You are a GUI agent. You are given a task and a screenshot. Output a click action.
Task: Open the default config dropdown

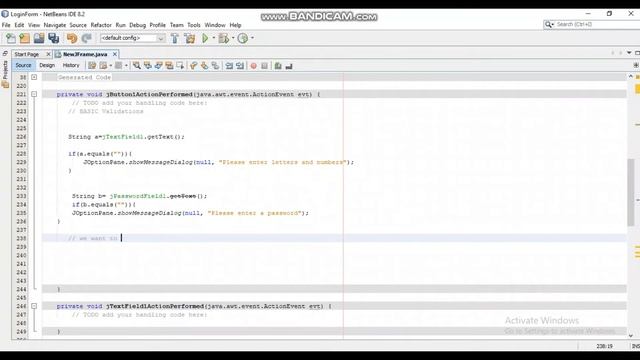tap(161, 38)
